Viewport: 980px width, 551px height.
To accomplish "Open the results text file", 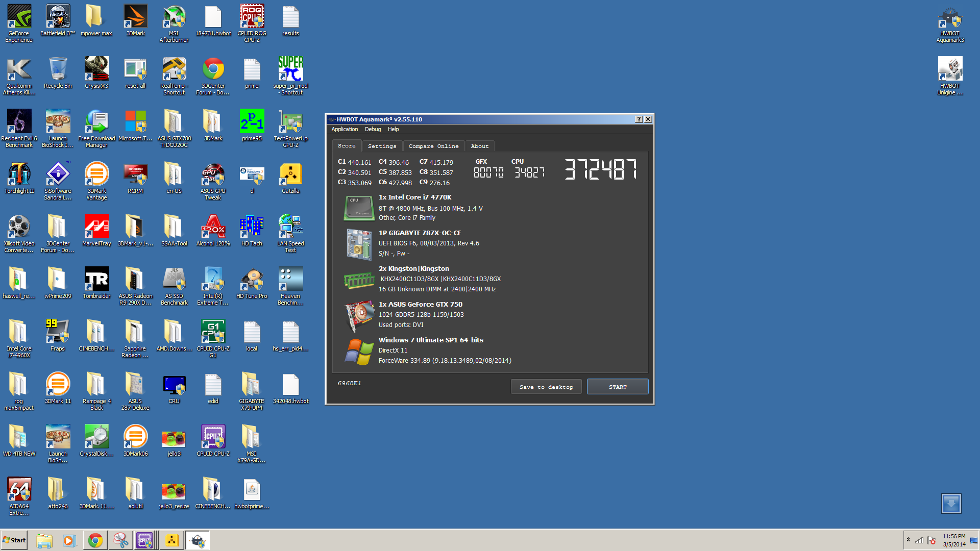I will [290, 20].
